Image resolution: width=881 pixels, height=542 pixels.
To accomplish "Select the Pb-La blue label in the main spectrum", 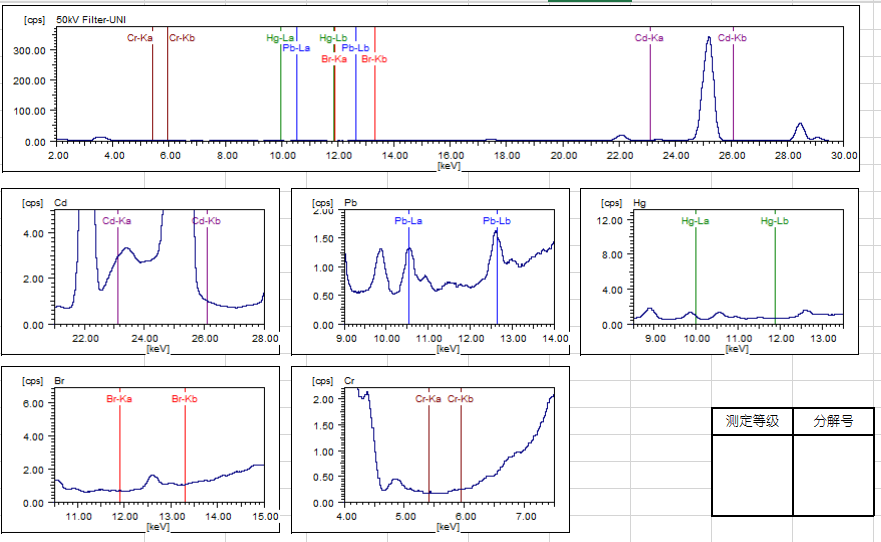I will coord(296,48).
